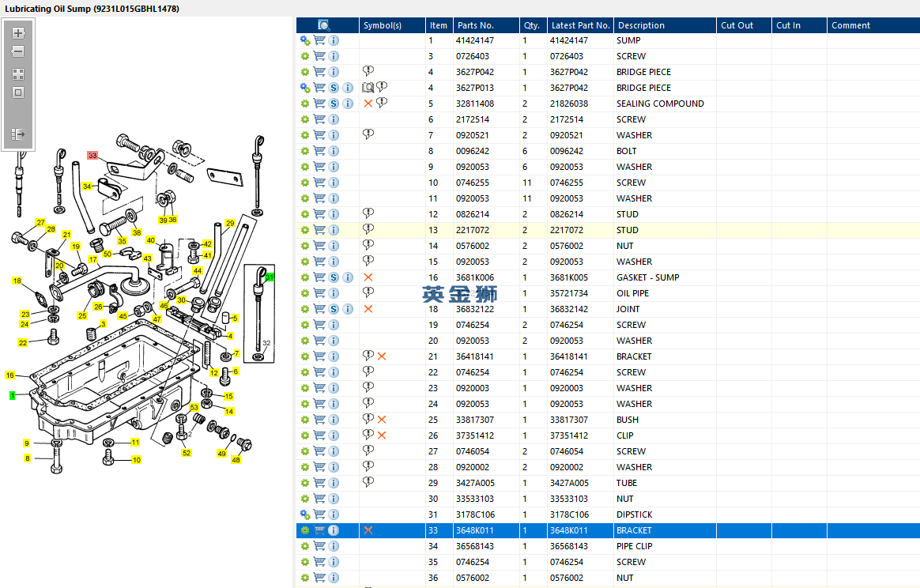Click red X symbol for BUSH 33817307
The image size is (920, 588).
(x=382, y=420)
